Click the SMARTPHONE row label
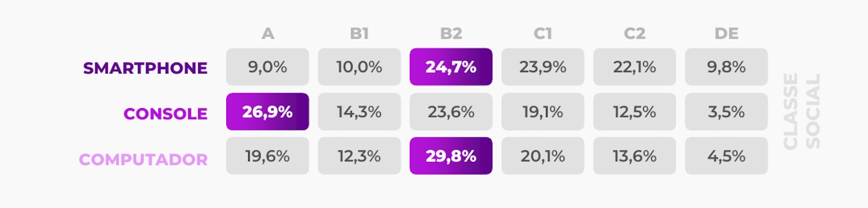868x208 pixels. pos(145,68)
